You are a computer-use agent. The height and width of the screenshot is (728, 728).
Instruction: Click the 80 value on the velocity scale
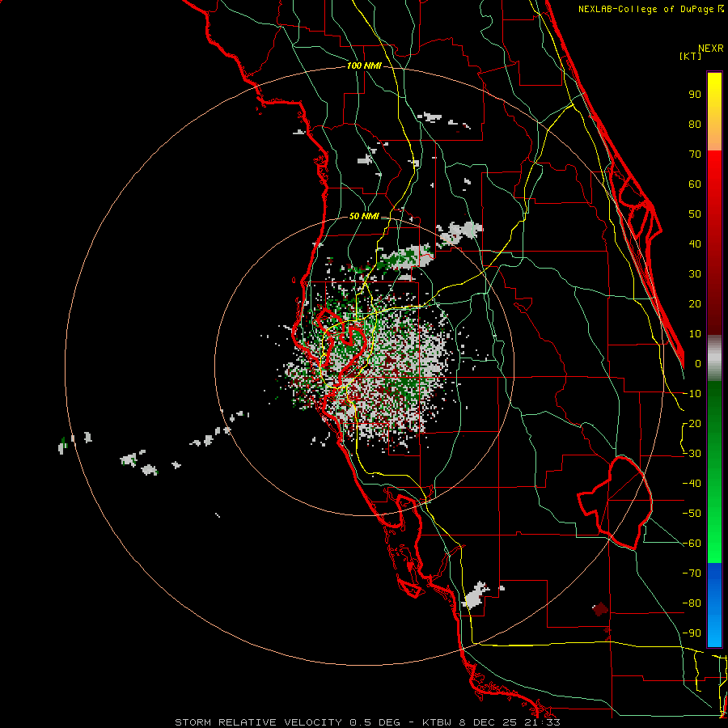[x=695, y=125]
